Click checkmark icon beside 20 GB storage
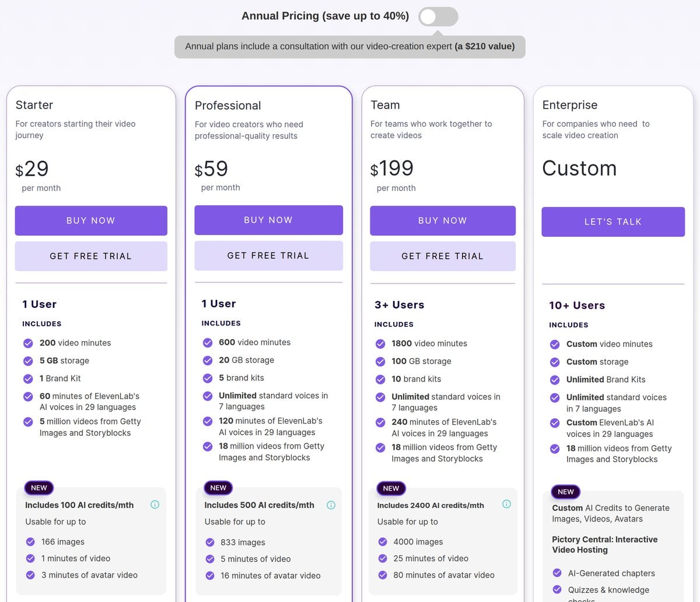Viewport: 700px width, 602px height. 208,360
